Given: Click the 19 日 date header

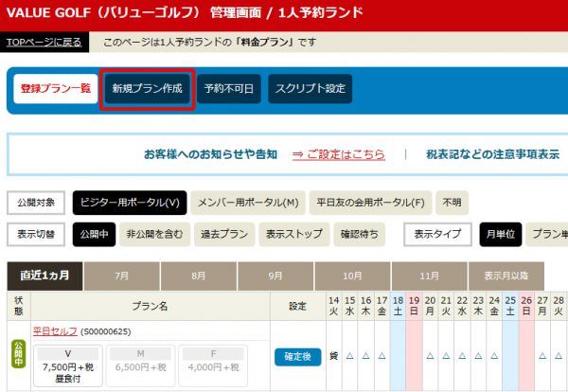Looking at the screenshot, I should click(x=414, y=306).
